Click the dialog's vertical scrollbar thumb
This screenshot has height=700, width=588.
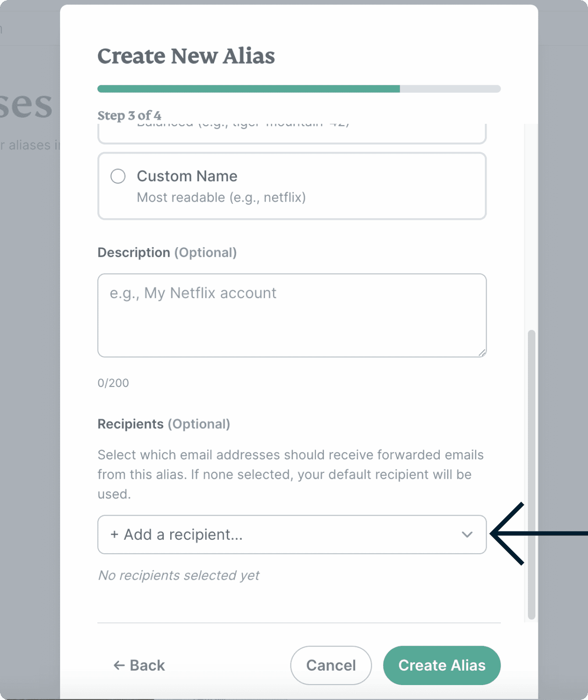[x=531, y=474]
